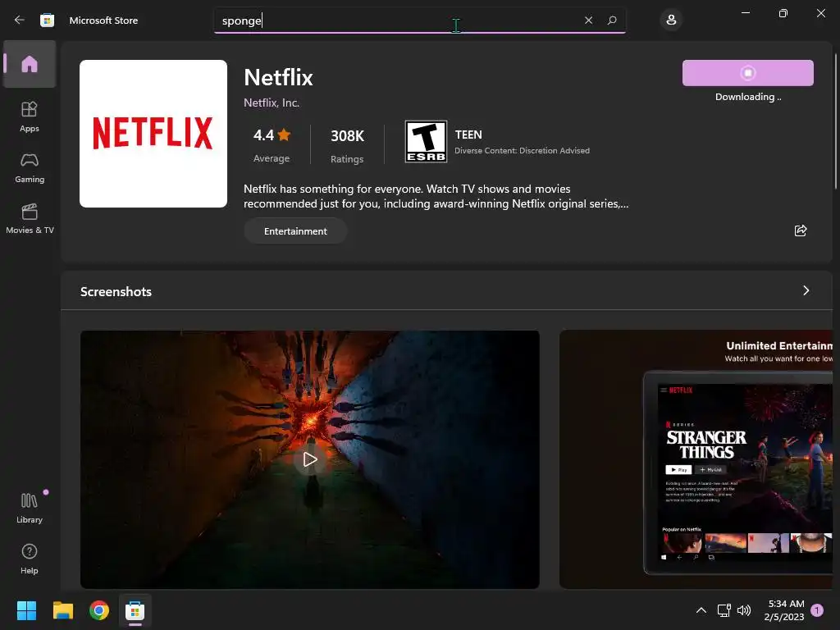Click the Netflix app title
The height and width of the screenshot is (630, 840).
click(278, 78)
